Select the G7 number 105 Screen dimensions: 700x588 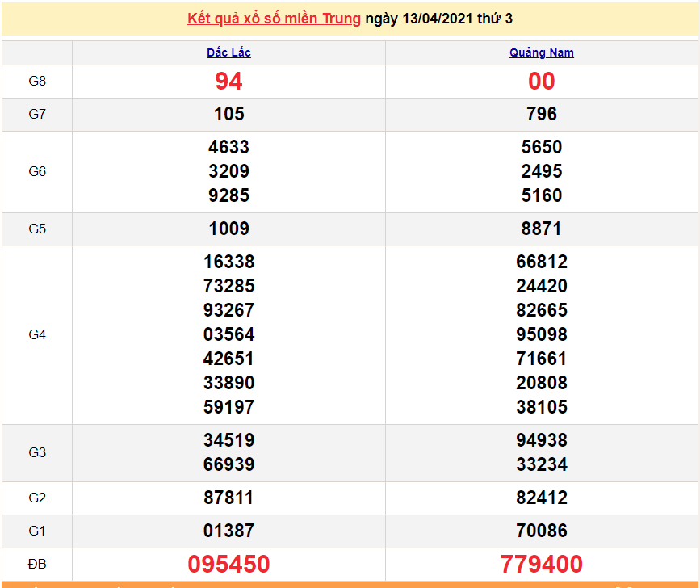tap(228, 114)
